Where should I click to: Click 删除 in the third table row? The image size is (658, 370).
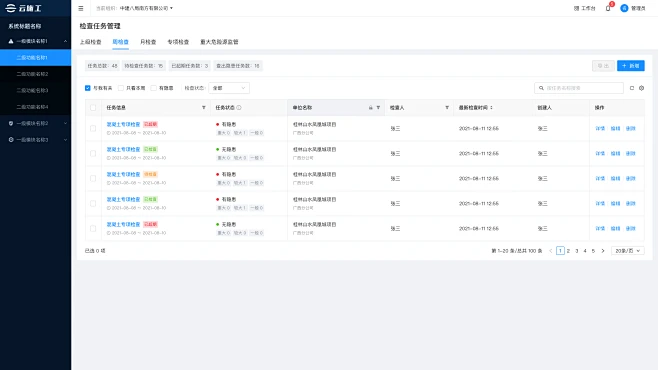tap(631, 178)
